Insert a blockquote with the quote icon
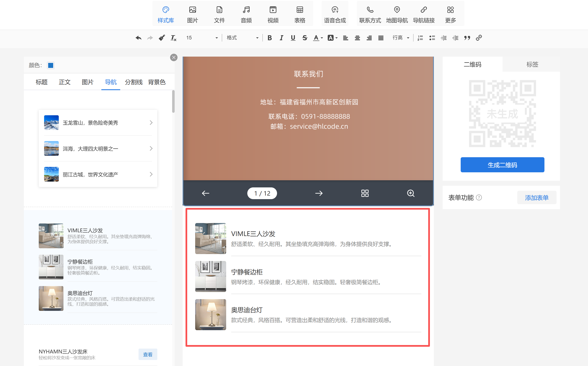588x366 pixels. click(467, 38)
